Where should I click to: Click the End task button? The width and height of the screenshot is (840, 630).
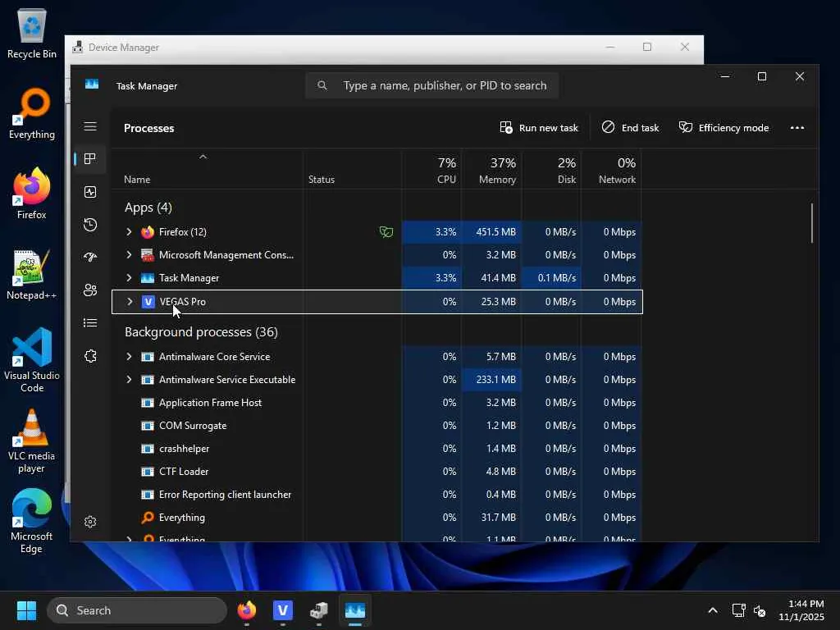(x=630, y=127)
